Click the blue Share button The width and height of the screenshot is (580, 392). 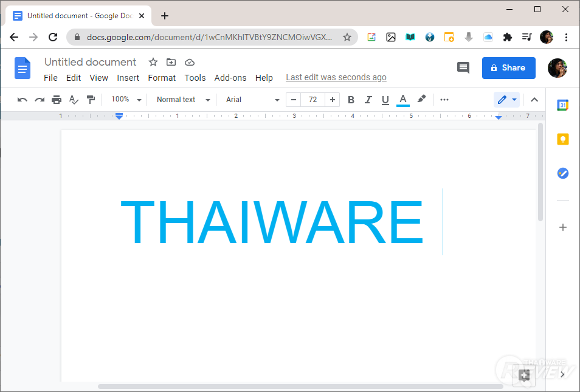click(x=509, y=67)
